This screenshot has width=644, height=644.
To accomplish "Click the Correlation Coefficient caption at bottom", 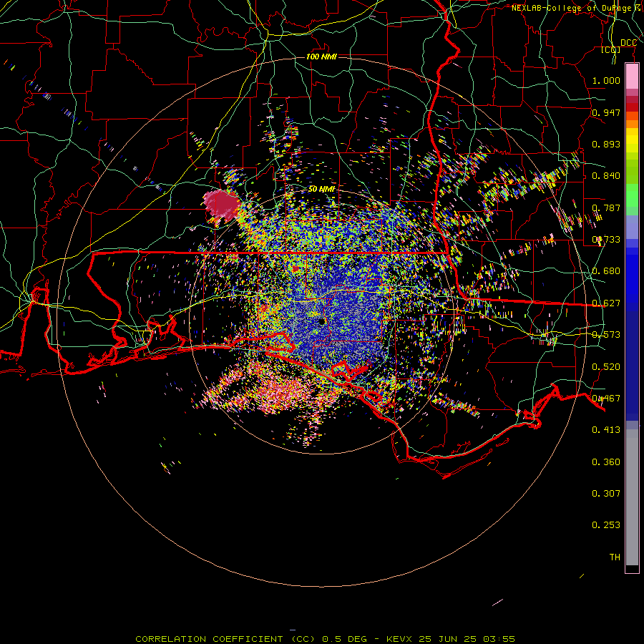I will point(326,639).
